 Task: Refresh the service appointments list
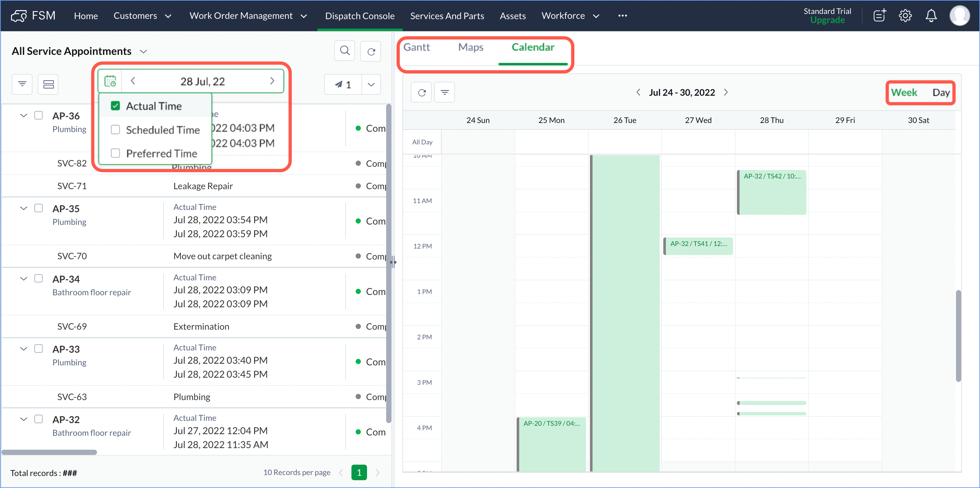371,51
